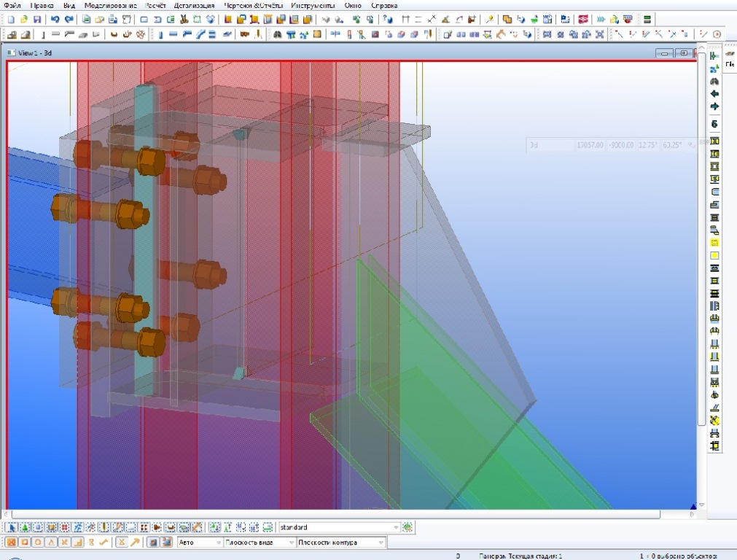Open the 'Плоскость вида' dropdown
The width and height of the screenshot is (737, 560).
(x=292, y=542)
